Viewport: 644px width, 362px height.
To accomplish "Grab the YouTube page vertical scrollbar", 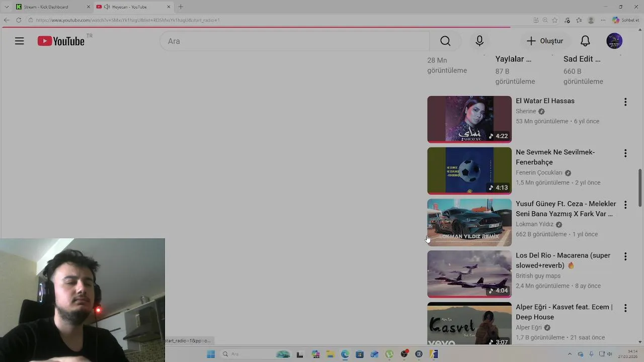I will coord(640,187).
